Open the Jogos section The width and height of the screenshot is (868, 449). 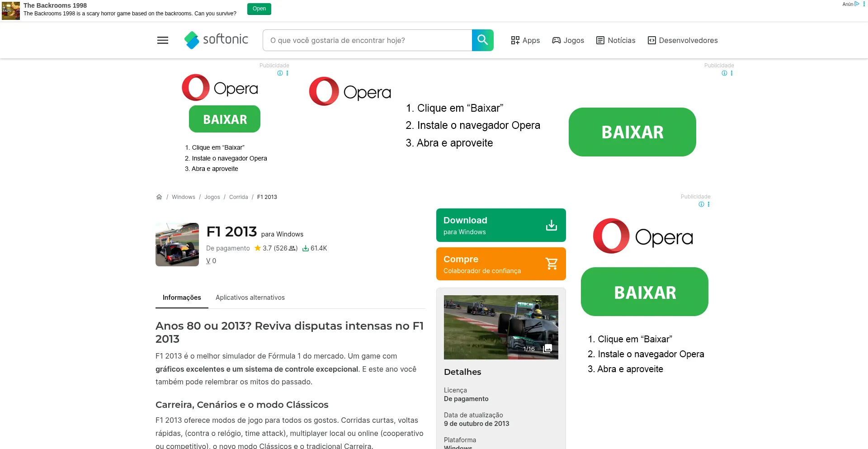[568, 40]
